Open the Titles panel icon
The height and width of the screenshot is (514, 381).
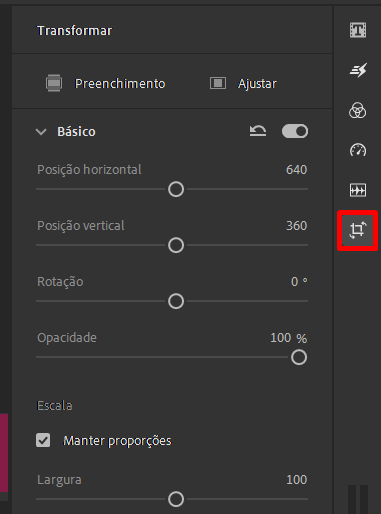pos(358,30)
